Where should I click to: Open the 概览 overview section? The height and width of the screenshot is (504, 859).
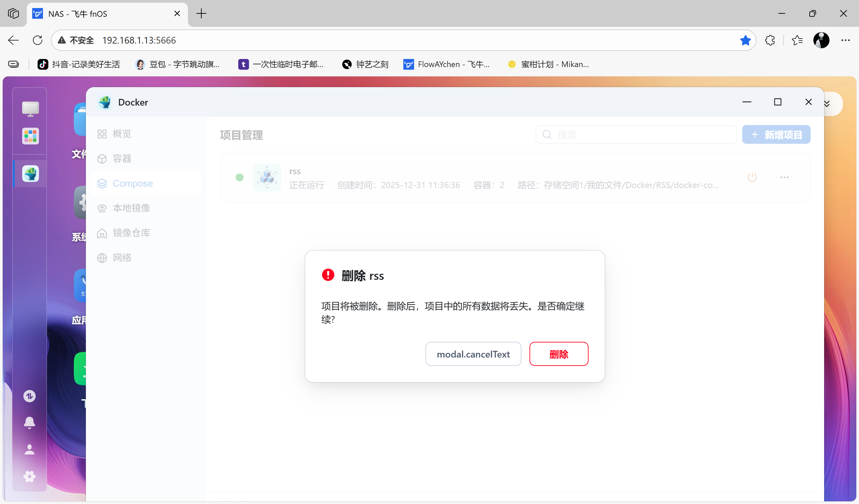pos(122,134)
